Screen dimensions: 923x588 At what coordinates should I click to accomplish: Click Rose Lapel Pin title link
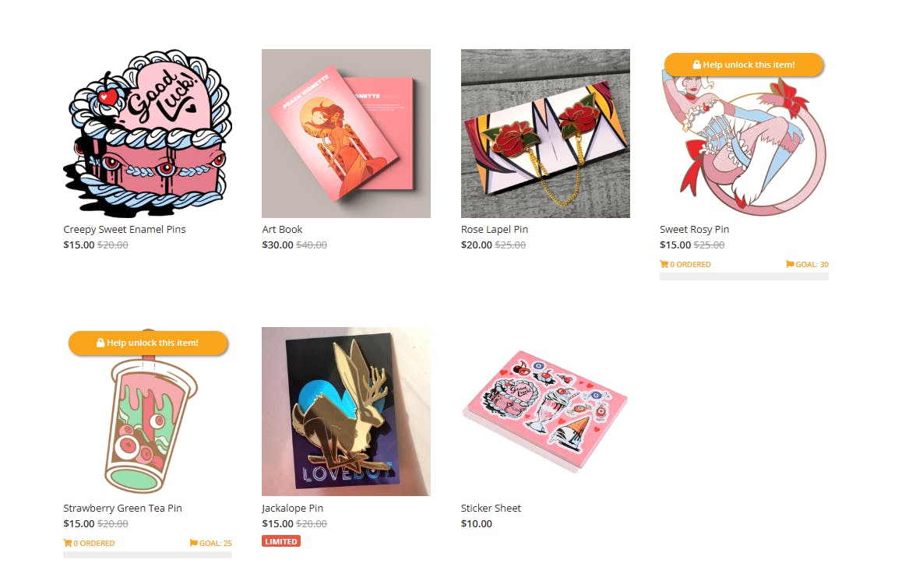coord(495,230)
